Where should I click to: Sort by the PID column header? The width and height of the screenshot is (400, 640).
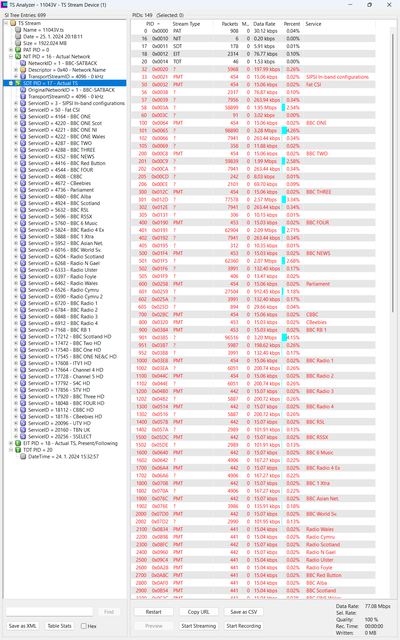150,24
